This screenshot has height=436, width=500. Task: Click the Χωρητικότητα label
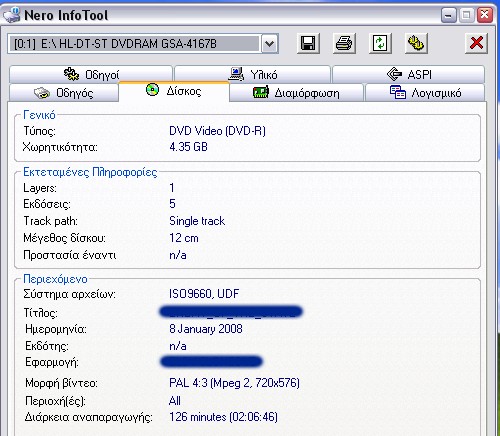(x=60, y=147)
